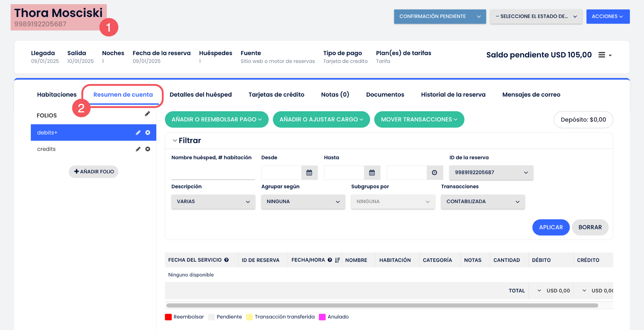
Task: Click the Aplicar button
Action: point(551,227)
